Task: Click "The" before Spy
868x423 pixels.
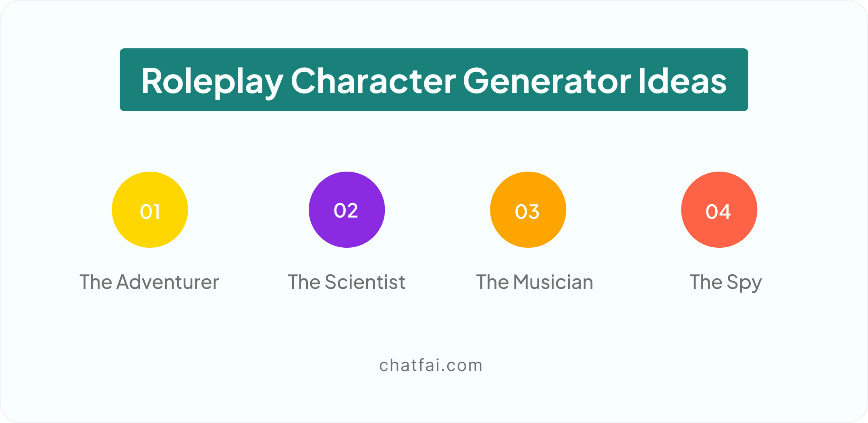Action: [706, 282]
